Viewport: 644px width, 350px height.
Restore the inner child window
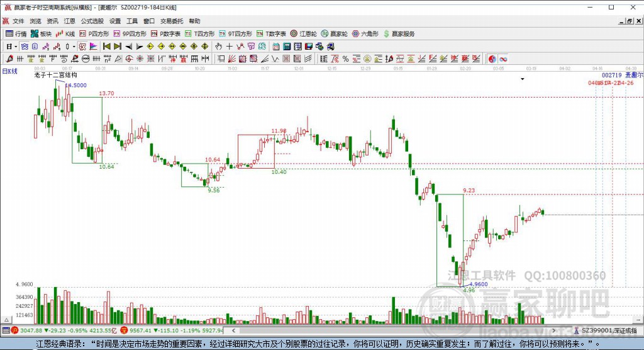tap(629, 21)
